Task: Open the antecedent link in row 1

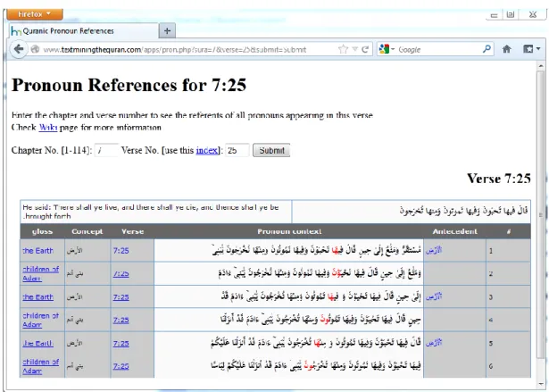Action: tap(434, 250)
